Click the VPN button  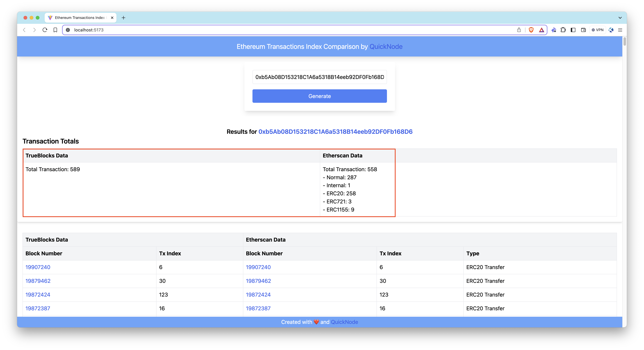tap(598, 30)
